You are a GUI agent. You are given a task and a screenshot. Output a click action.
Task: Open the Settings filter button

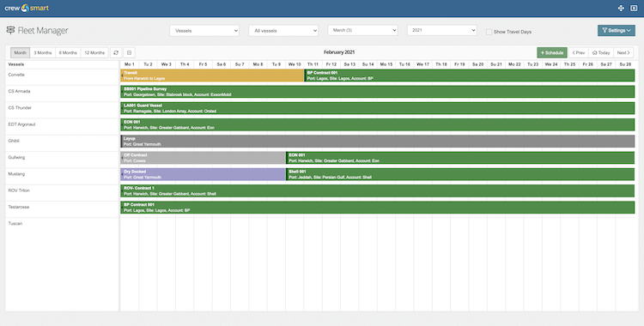(616, 30)
